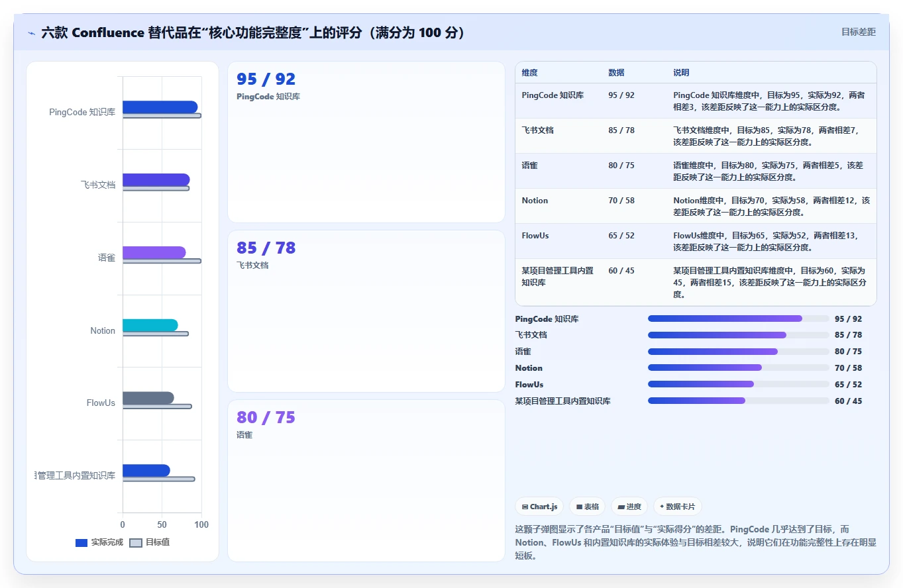Click the 说明 column header

tap(681, 72)
